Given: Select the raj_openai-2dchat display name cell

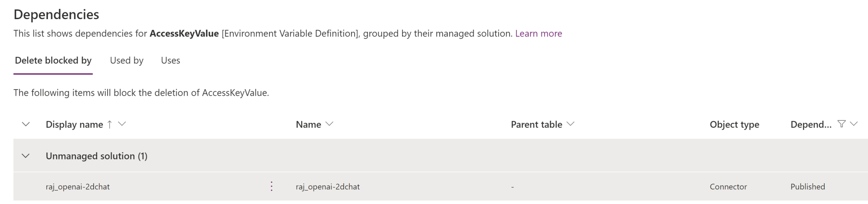Looking at the screenshot, I should [78, 187].
